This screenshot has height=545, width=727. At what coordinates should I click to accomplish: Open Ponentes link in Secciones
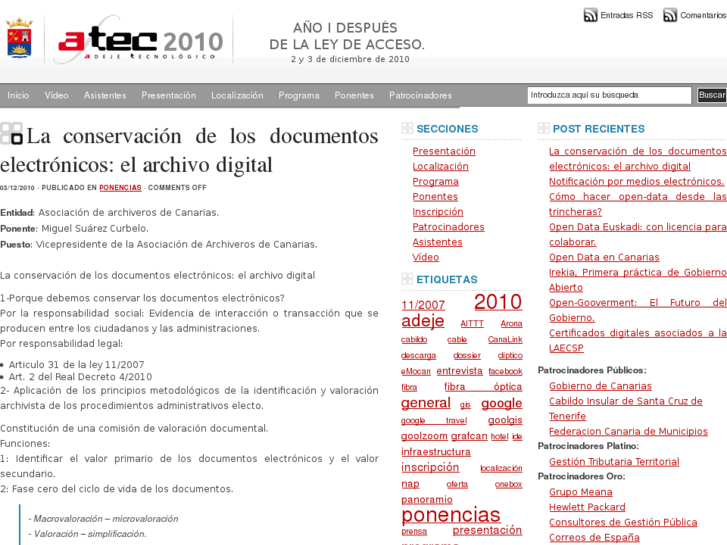click(x=435, y=197)
